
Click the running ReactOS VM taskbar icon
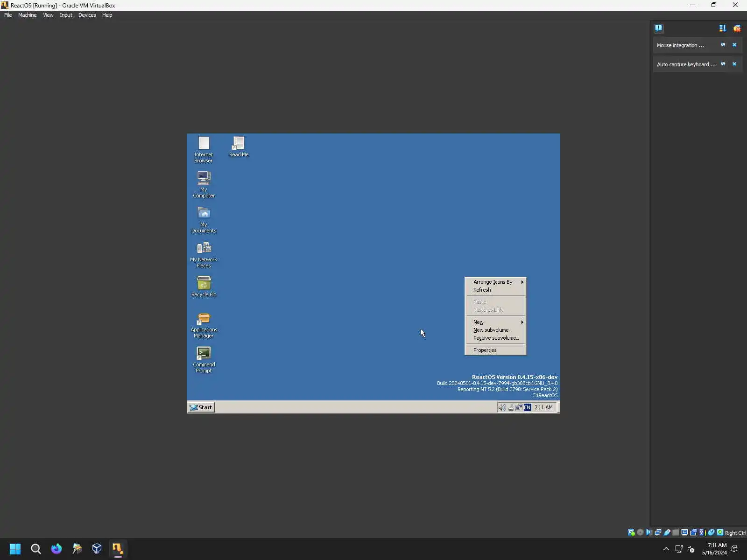[x=117, y=549]
